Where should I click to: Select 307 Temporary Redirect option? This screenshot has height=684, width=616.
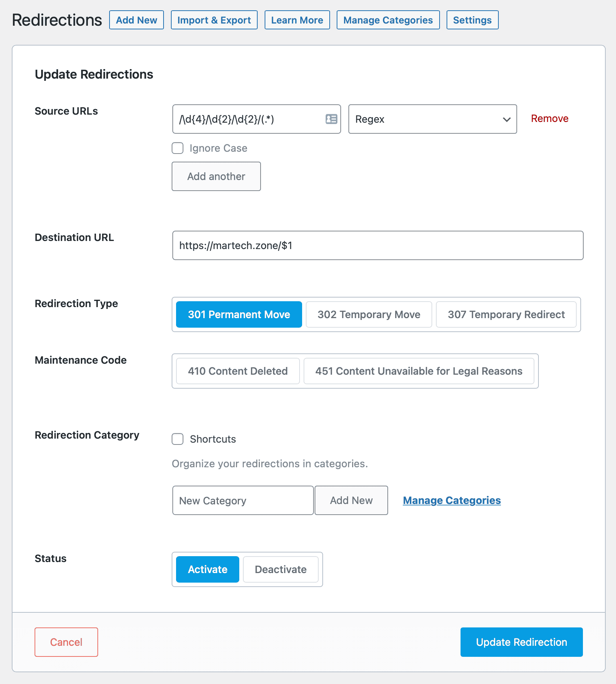click(x=506, y=314)
